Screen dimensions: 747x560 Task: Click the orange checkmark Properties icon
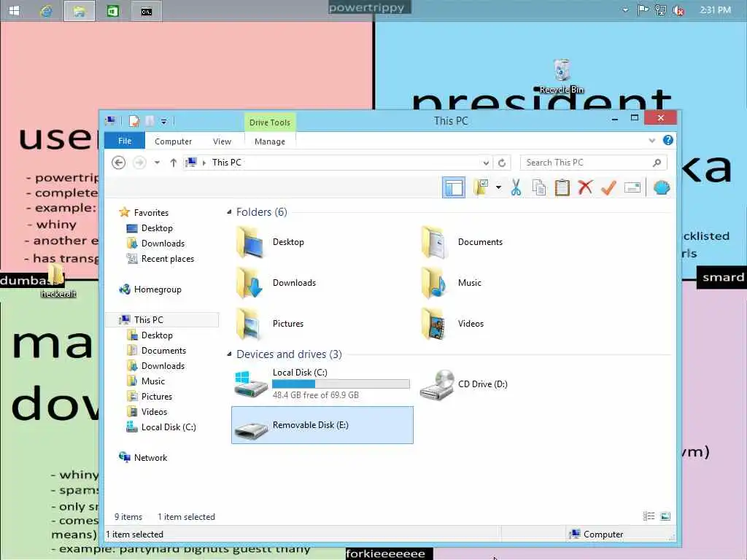(x=608, y=187)
